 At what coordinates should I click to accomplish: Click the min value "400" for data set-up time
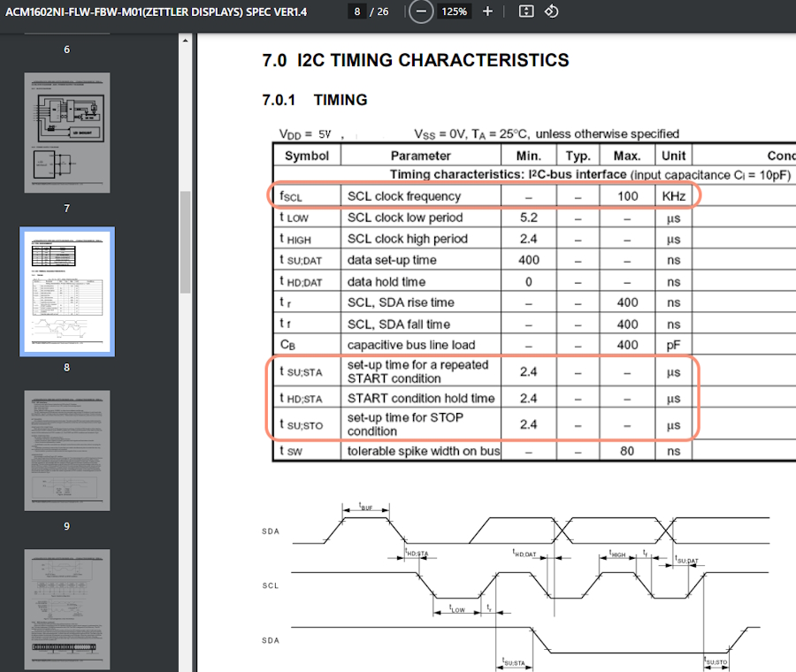(x=529, y=260)
